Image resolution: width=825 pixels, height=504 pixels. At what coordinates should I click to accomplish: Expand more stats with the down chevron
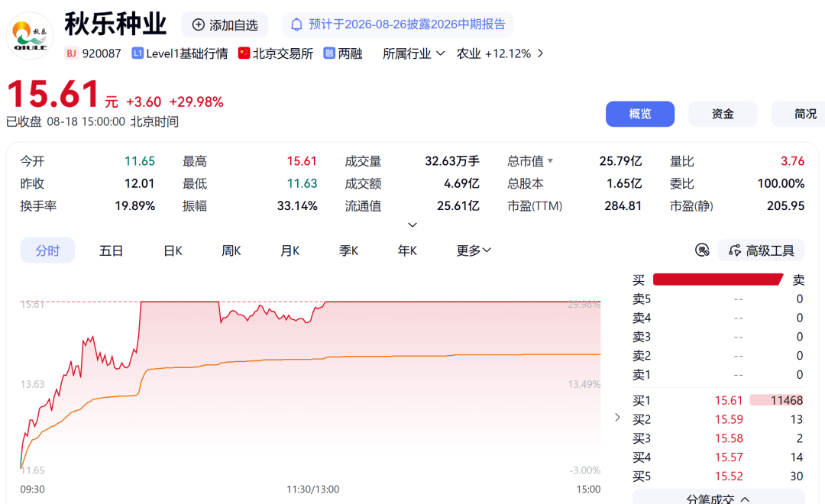(x=412, y=225)
